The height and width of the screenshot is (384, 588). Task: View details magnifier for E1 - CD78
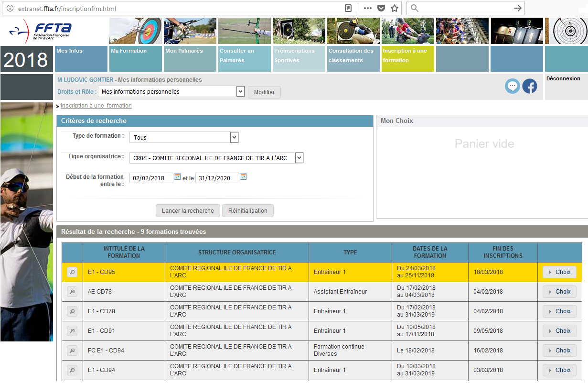pos(72,311)
